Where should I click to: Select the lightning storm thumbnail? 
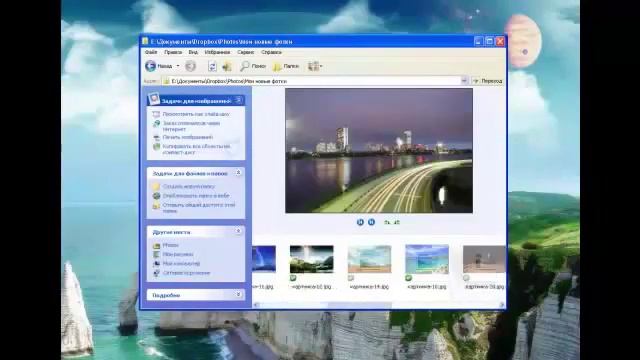tap(264, 258)
